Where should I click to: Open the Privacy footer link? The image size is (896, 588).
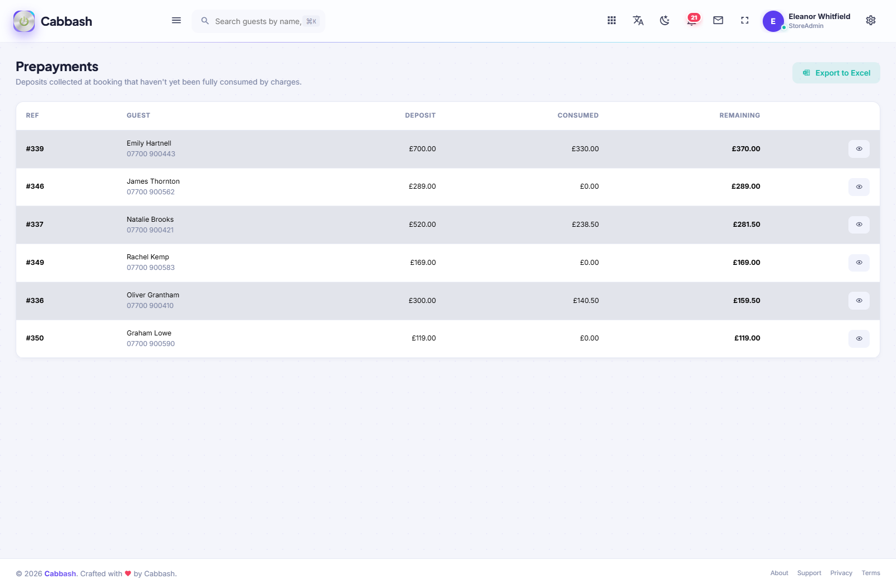point(841,573)
